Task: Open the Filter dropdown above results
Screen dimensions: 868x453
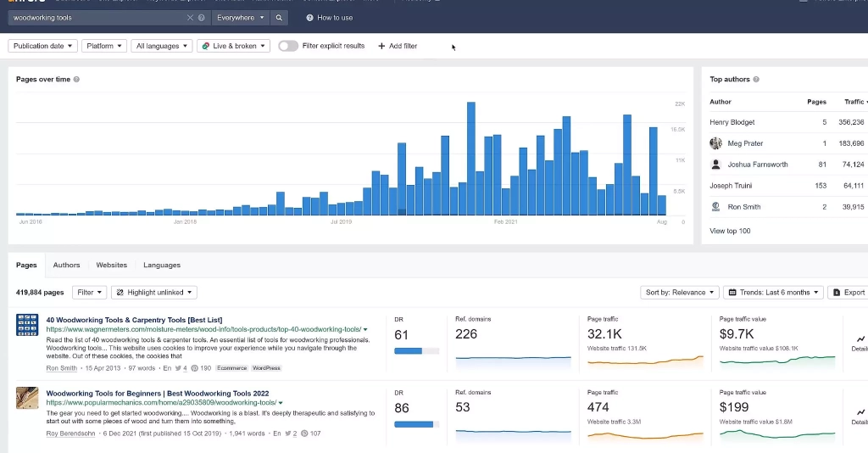Action: coord(89,293)
